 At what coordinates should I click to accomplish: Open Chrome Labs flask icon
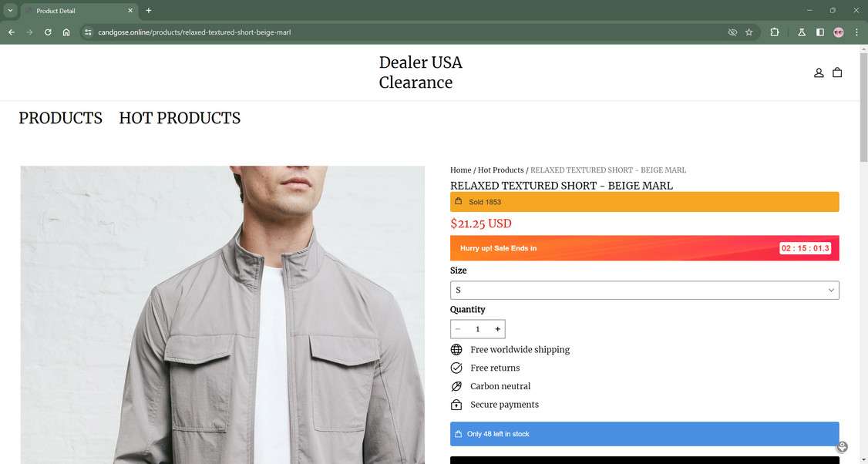[802, 32]
